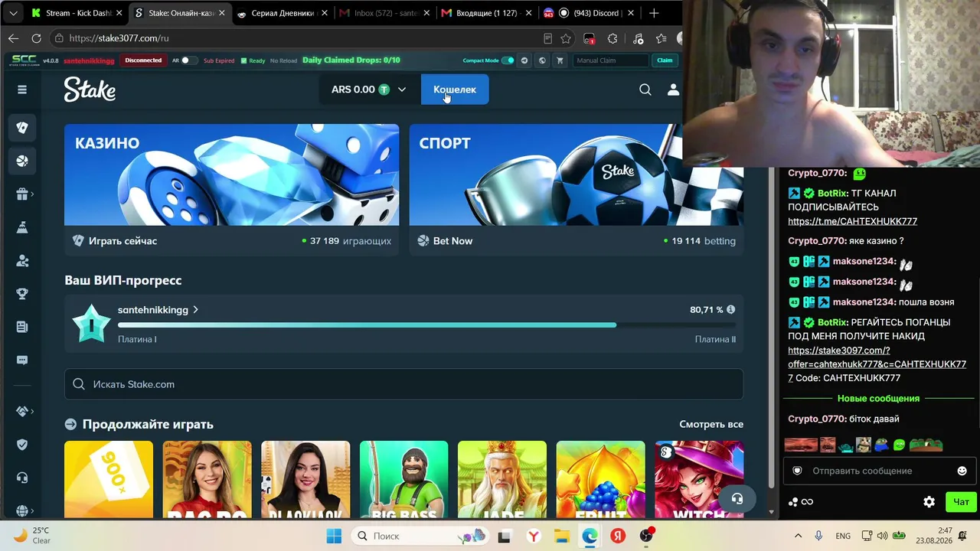This screenshot has height=551, width=980.
Task: Open the browser extensions puzzle icon
Action: 612,38
